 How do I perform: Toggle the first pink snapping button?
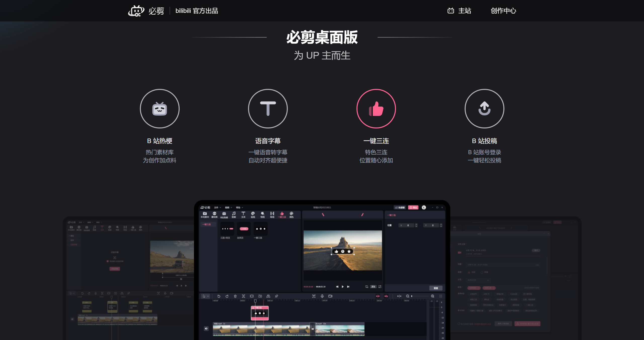(x=378, y=296)
